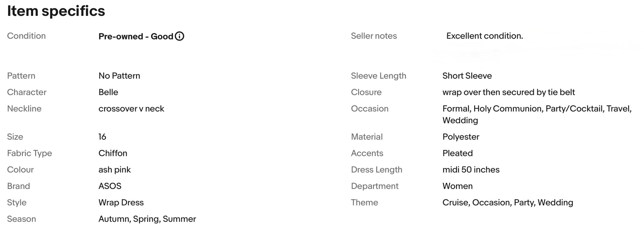Click the midi 50 inches dress length
This screenshot has height=235, width=644.
coord(471,170)
